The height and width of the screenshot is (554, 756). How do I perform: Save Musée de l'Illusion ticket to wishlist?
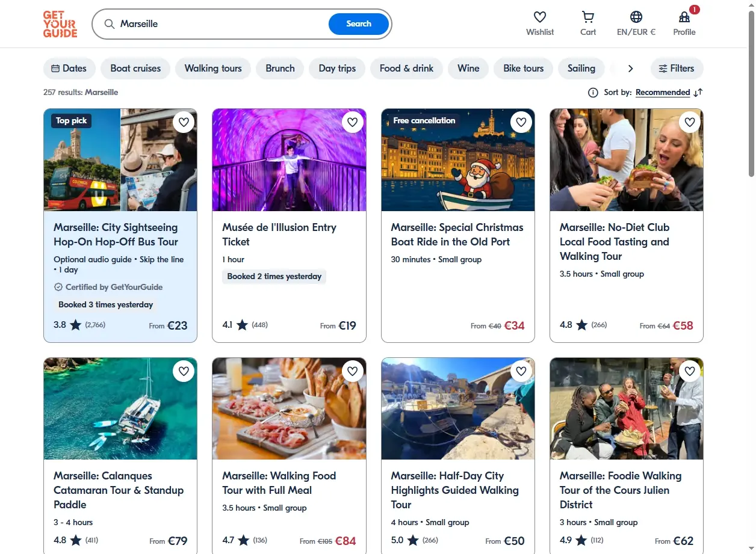(352, 123)
